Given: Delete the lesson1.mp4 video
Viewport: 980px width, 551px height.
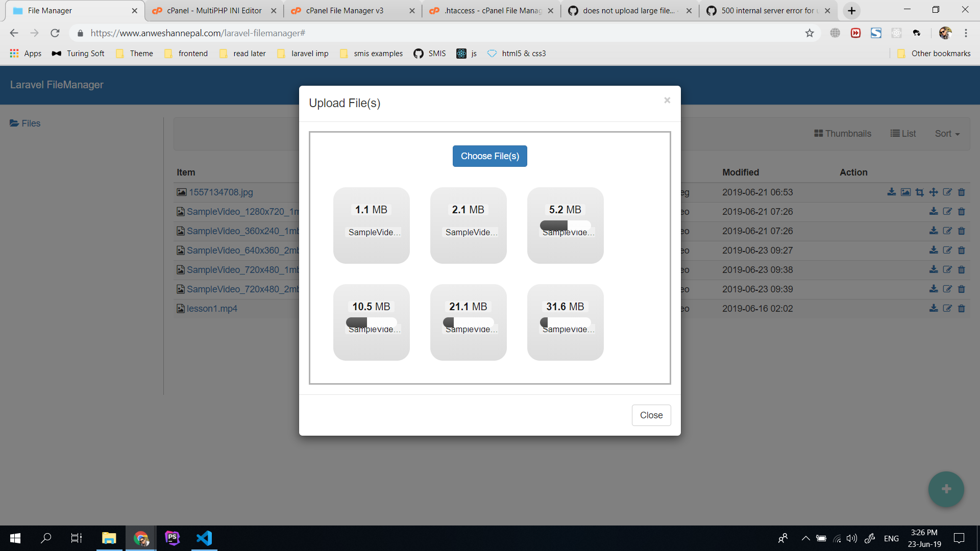Looking at the screenshot, I should pos(962,308).
